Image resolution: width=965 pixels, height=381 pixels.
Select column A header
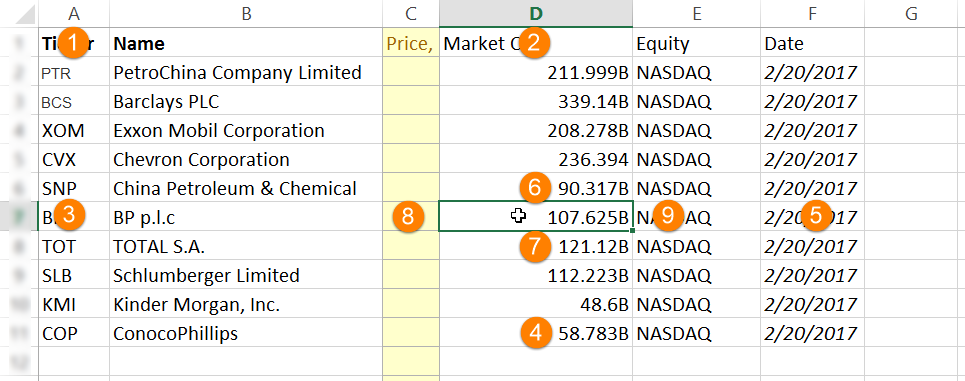tap(74, 14)
